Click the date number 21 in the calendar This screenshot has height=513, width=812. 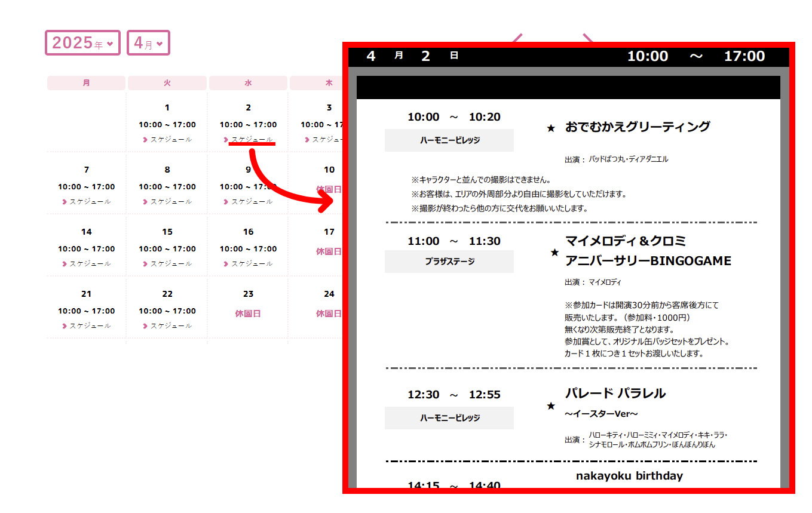click(87, 294)
